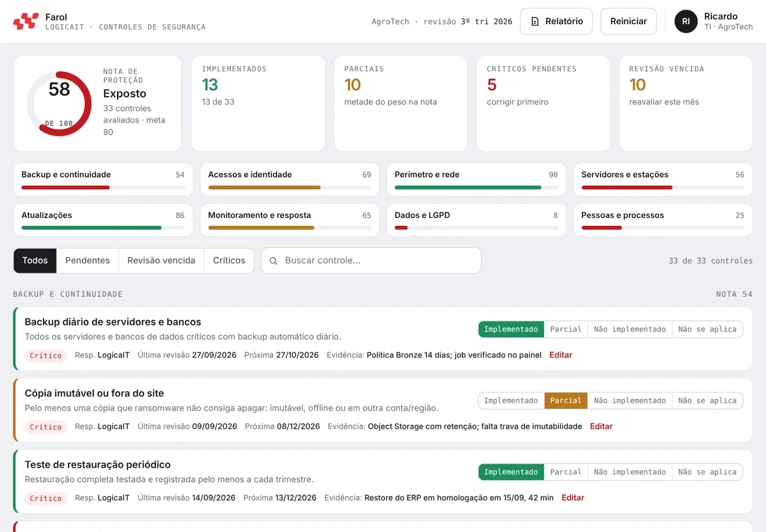Image resolution: width=766 pixels, height=532 pixels.
Task: Focus the Buscar controle search field
Action: (371, 261)
